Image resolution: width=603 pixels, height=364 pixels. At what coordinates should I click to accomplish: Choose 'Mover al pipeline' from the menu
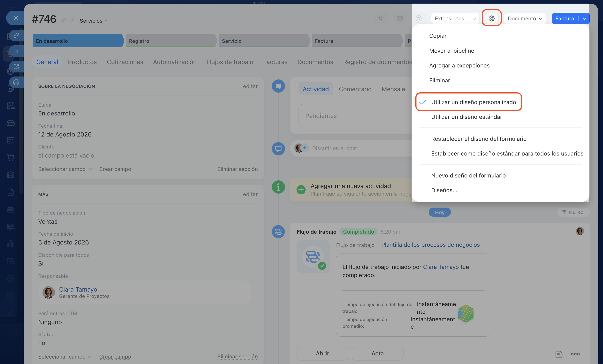[452, 51]
